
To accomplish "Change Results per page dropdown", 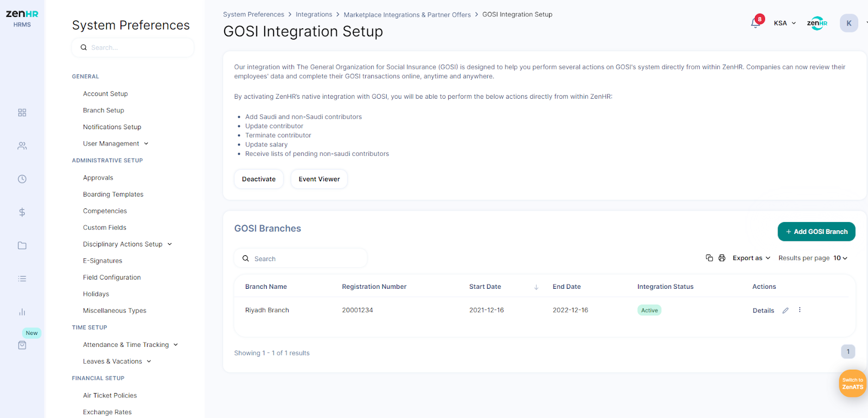I will [x=840, y=258].
